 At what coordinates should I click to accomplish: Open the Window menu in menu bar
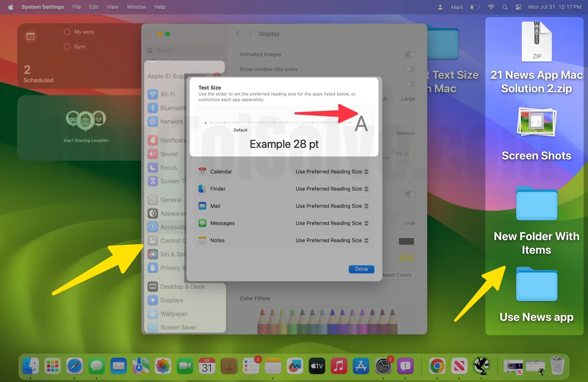136,7
